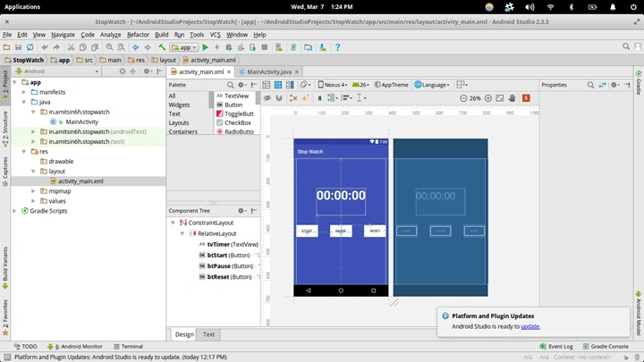Zoom out the design canvas

[x=463, y=98]
